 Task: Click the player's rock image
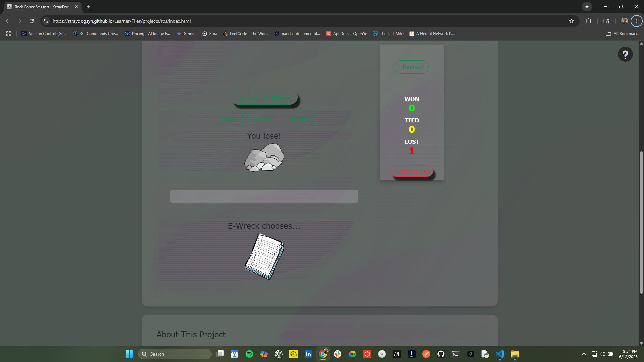[264, 158]
